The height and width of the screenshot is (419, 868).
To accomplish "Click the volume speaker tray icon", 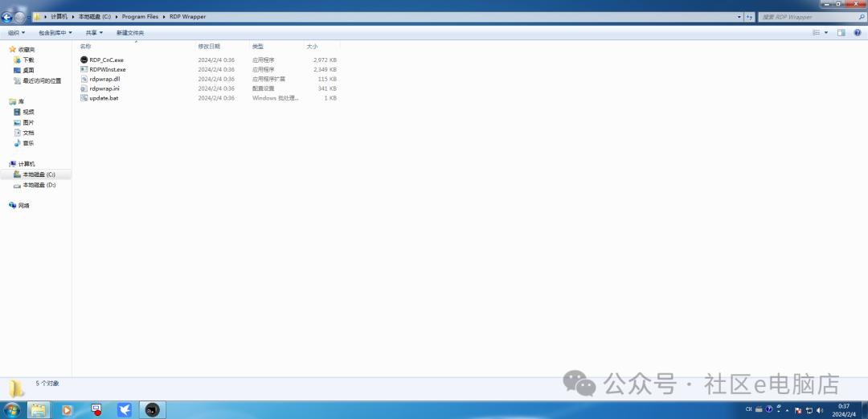I will (x=820, y=410).
